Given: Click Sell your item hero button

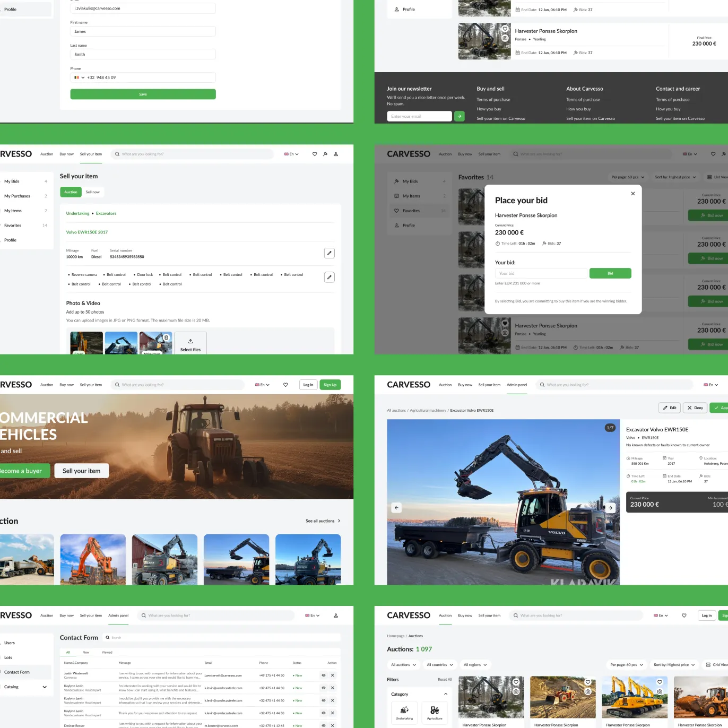Looking at the screenshot, I should tap(81, 471).
